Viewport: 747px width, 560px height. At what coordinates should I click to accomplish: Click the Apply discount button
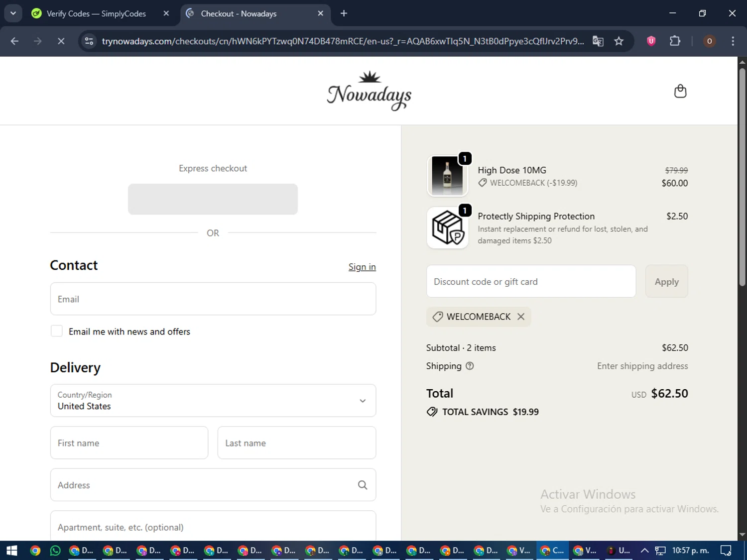666,281
